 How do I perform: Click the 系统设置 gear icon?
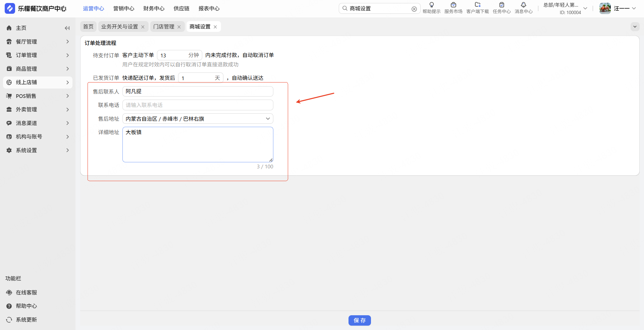[9, 150]
